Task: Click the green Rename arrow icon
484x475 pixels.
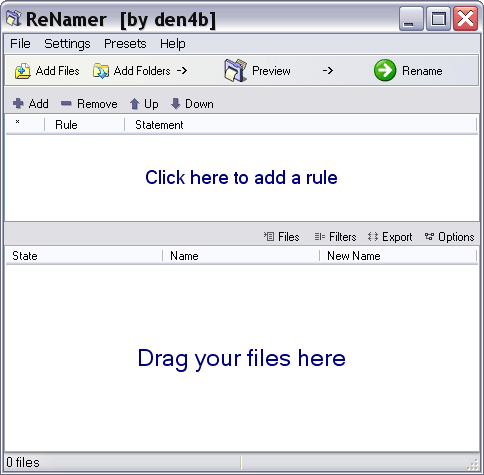Action: [385, 70]
